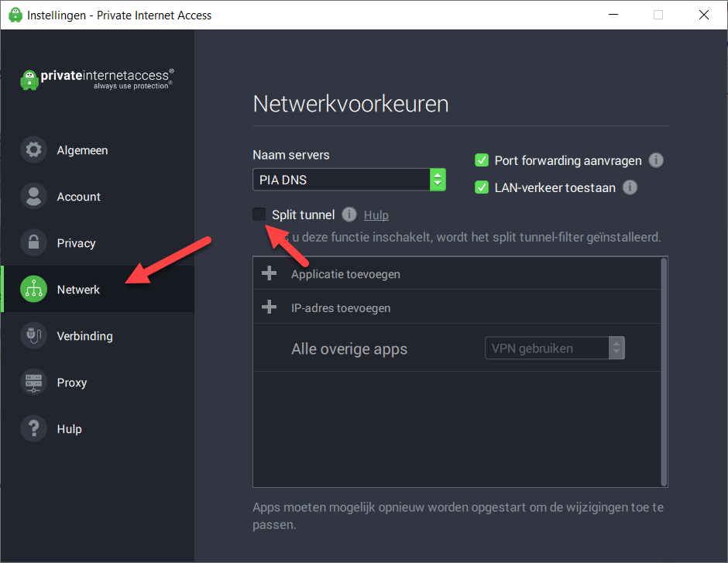
Task: Open the Hulp link beside Split tunnel
Action: [376, 215]
